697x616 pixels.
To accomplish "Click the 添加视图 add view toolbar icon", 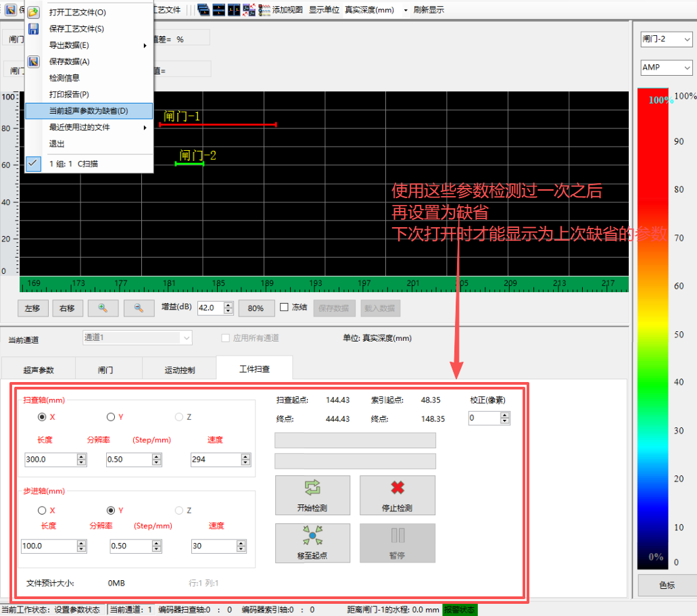I will (x=264, y=9).
